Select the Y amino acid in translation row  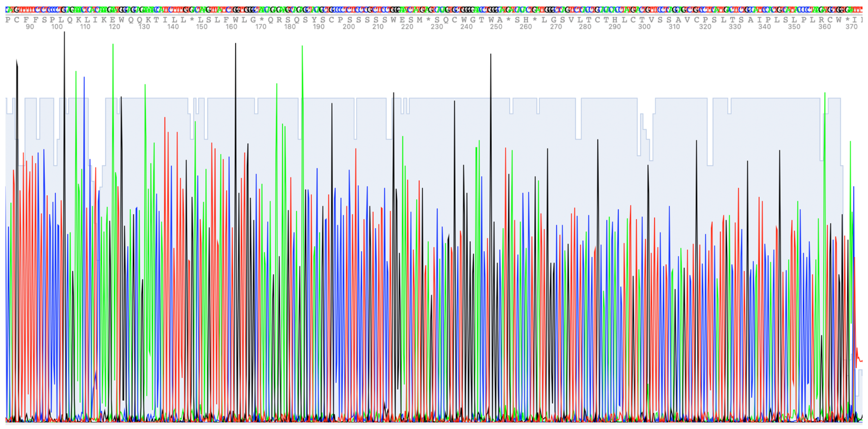coord(314,20)
